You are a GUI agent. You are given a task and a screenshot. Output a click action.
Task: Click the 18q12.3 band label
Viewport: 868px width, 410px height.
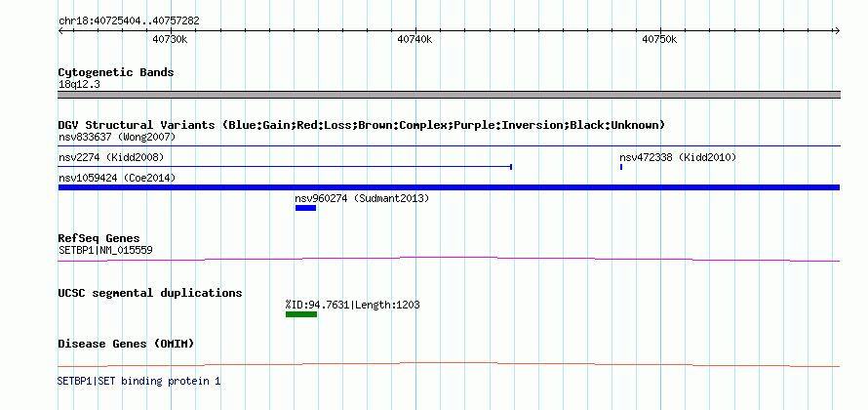[79, 85]
